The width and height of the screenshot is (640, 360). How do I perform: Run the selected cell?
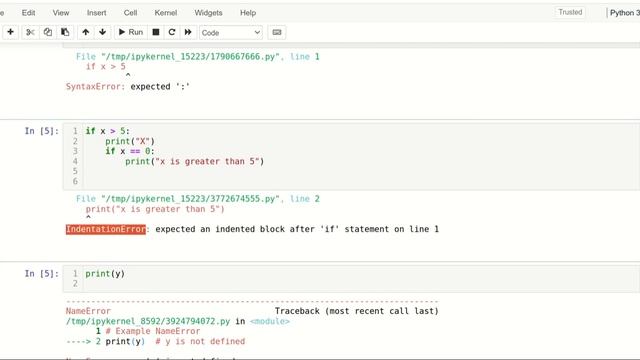(x=131, y=32)
